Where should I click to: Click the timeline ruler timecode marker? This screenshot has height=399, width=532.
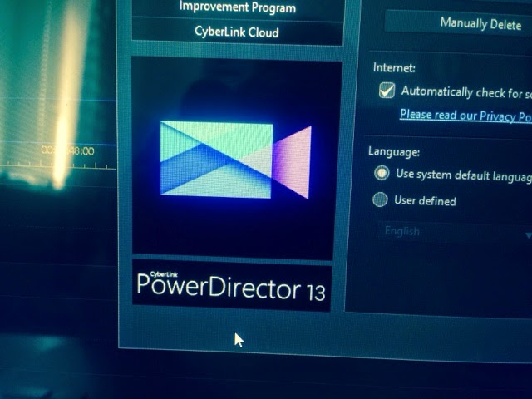(68, 150)
